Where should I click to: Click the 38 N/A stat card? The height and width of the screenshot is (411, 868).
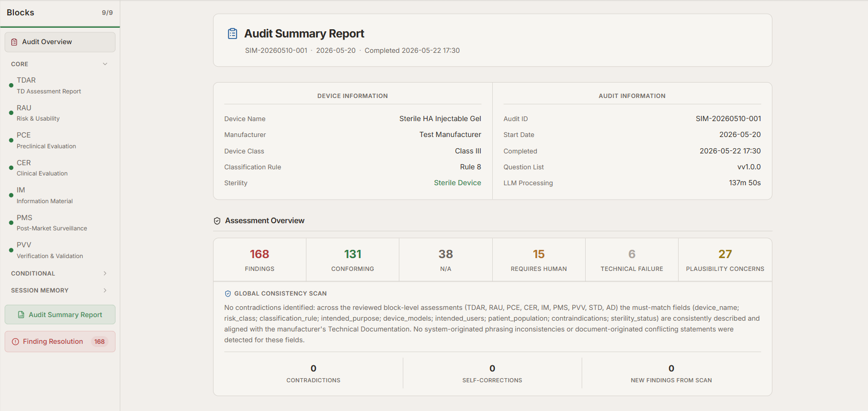pyautogui.click(x=446, y=260)
